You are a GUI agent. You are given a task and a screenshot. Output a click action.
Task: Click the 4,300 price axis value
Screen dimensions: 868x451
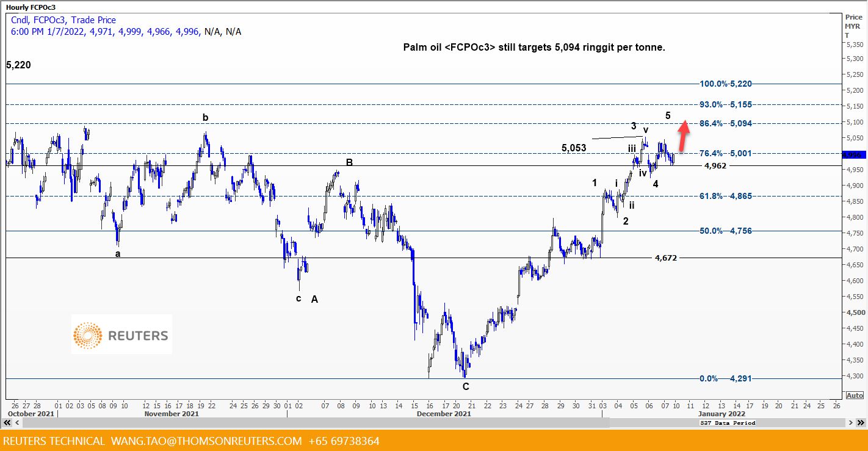(x=855, y=376)
